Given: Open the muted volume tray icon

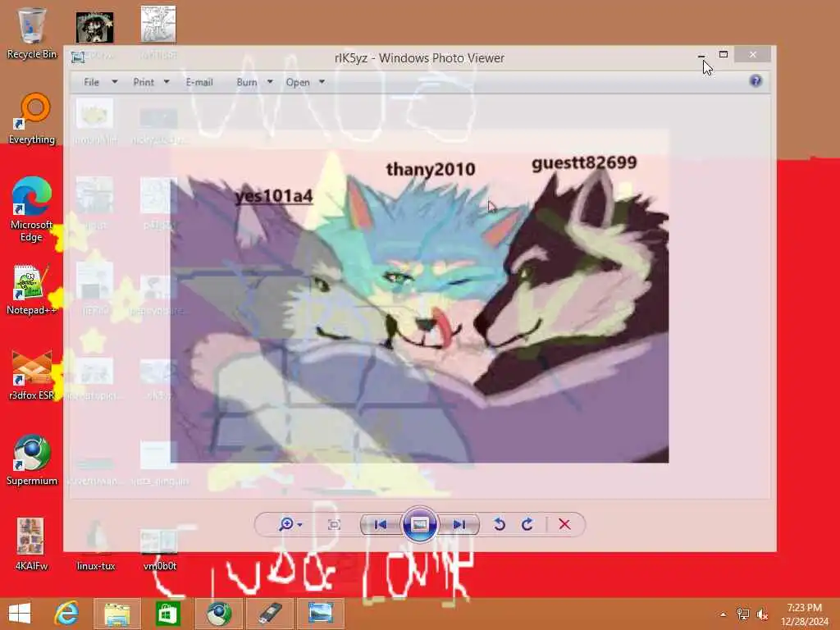Looking at the screenshot, I should point(762,614).
